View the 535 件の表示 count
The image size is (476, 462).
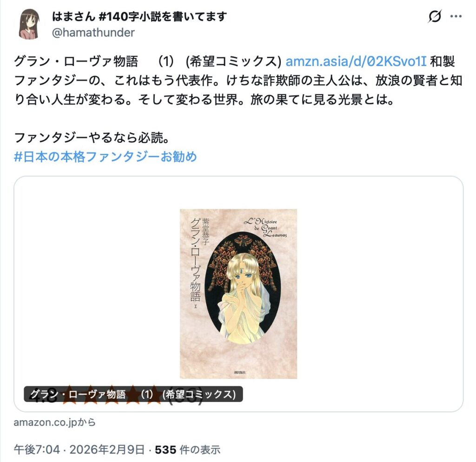pyautogui.click(x=188, y=449)
